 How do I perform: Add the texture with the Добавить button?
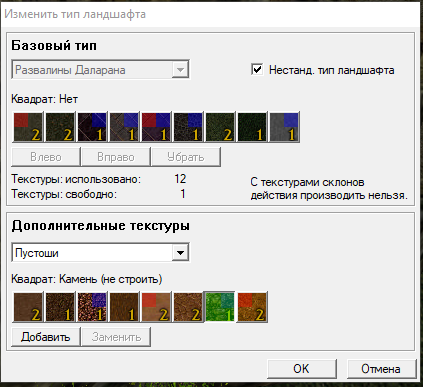(46, 337)
